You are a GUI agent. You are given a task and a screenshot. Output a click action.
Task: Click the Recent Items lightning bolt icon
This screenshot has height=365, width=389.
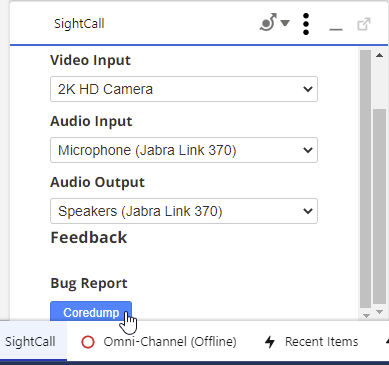[x=270, y=342]
